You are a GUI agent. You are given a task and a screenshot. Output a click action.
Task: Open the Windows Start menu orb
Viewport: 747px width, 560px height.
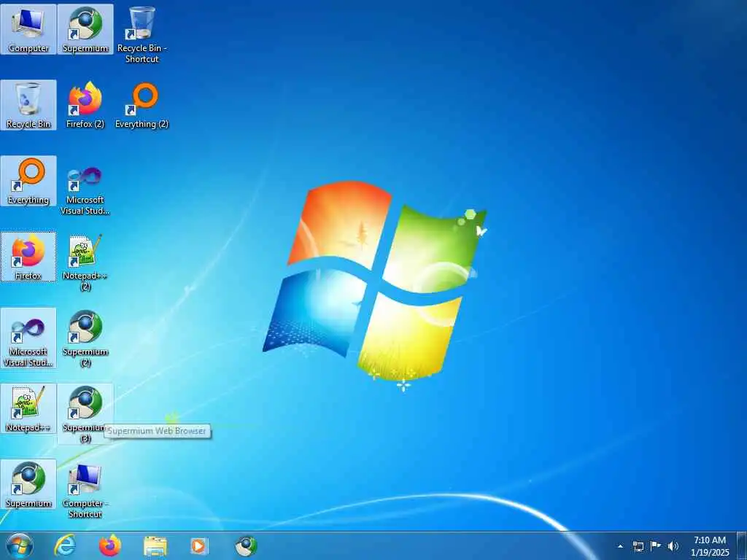pyautogui.click(x=20, y=545)
